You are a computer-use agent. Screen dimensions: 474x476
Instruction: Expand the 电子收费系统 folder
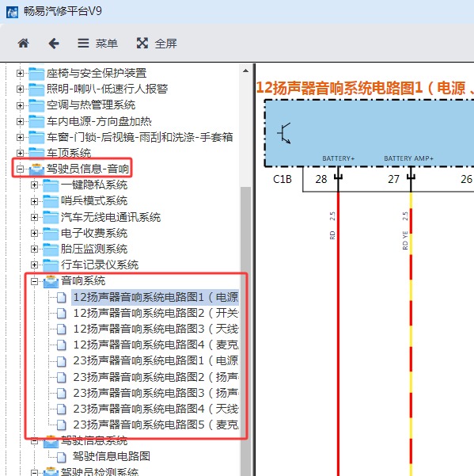click(x=34, y=233)
